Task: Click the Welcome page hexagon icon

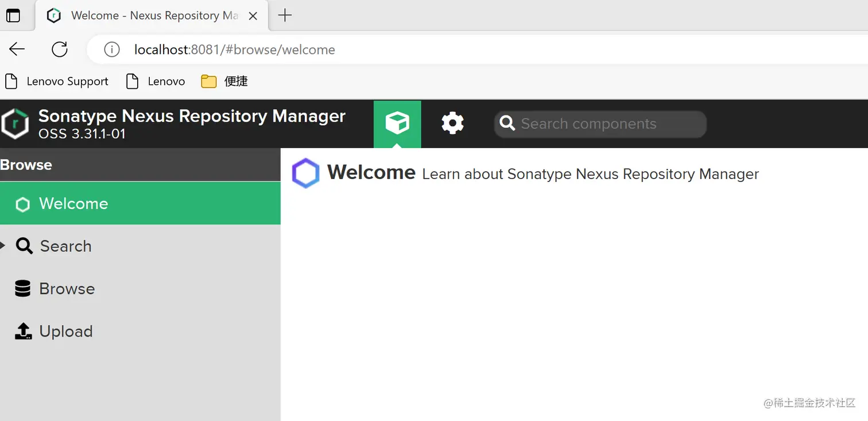Action: 305,173
